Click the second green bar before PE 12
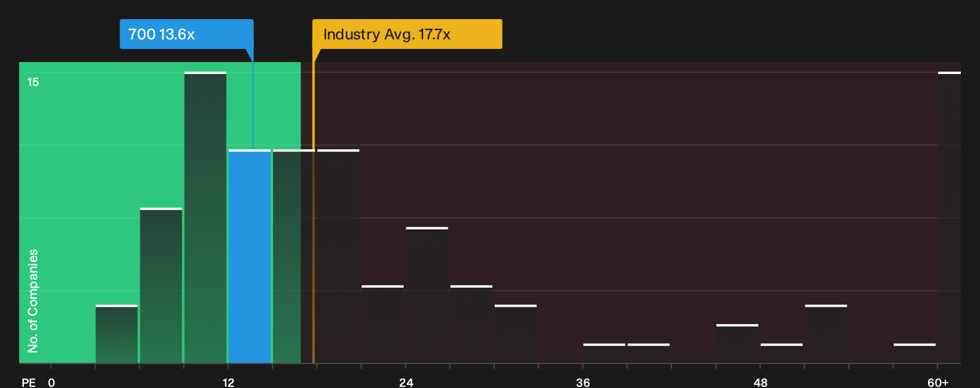Image resolution: width=980 pixels, height=388 pixels. [x=161, y=285]
